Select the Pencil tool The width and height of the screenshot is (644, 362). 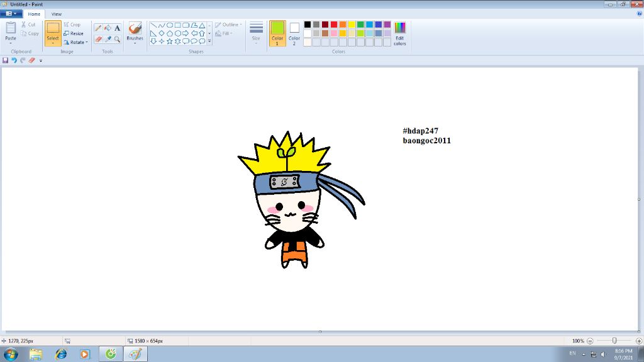pyautogui.click(x=98, y=28)
